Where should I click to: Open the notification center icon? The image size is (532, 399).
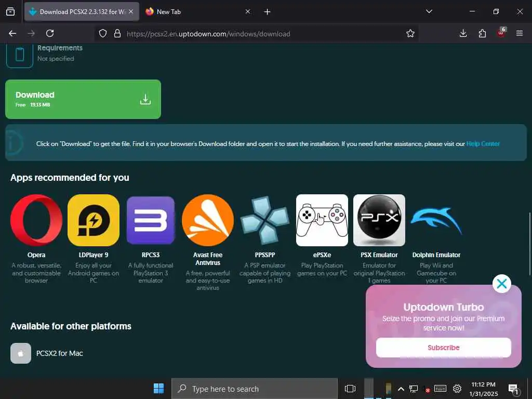(x=513, y=389)
